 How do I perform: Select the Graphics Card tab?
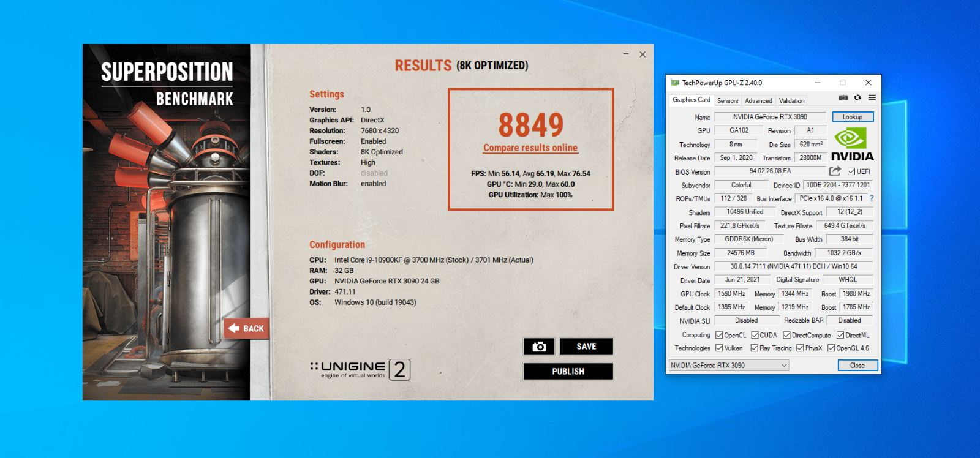tap(692, 100)
